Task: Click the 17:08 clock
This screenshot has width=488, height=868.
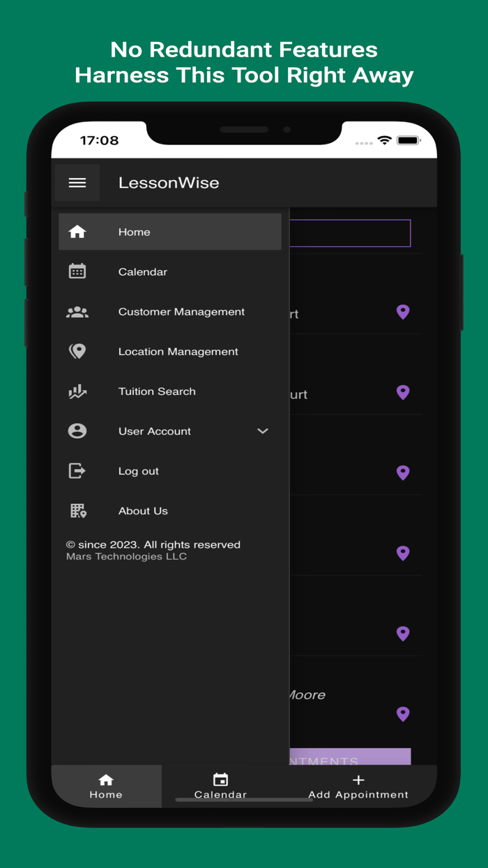Action: [x=99, y=140]
